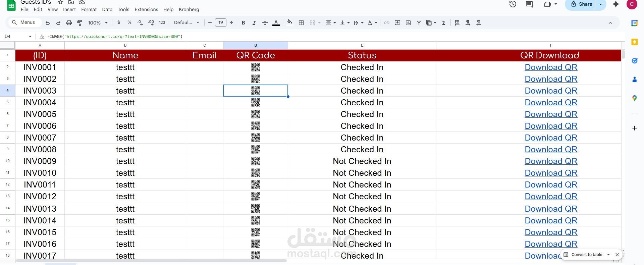
Task: Open the Data menu
Action: (107, 9)
